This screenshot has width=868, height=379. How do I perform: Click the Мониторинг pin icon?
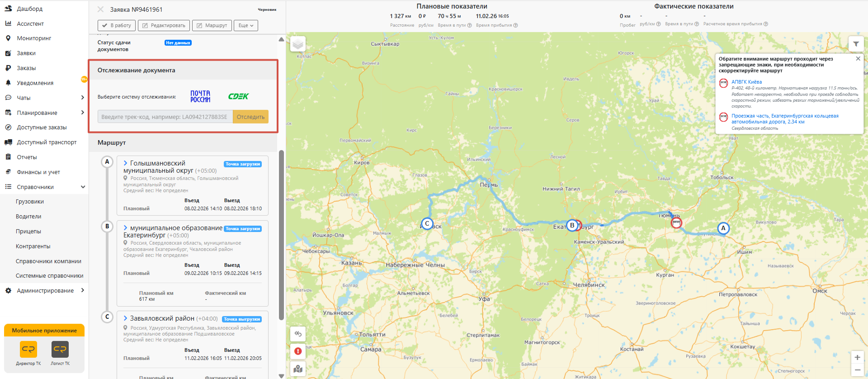[x=8, y=38]
